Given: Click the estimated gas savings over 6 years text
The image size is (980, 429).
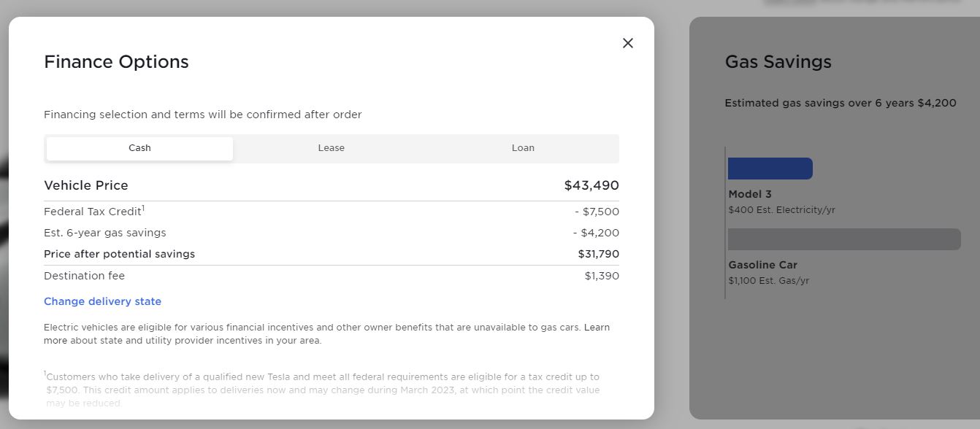Looking at the screenshot, I should 840,103.
